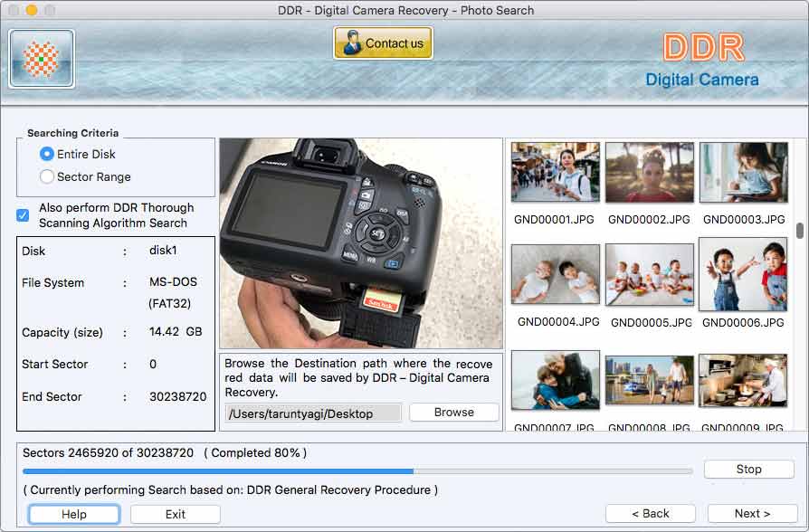Select thumbnail GND00005.JPG
This screenshot has height=532, width=809.
pyautogui.click(x=650, y=274)
